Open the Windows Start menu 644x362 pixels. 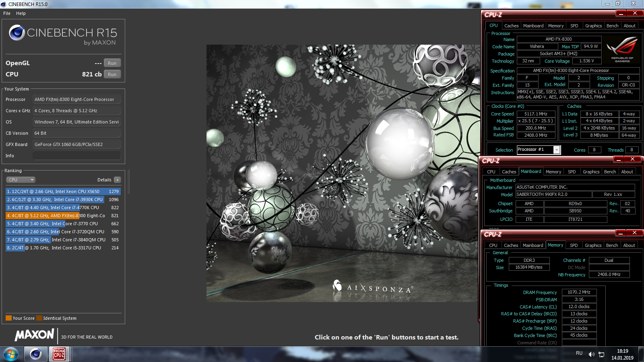click(11, 354)
